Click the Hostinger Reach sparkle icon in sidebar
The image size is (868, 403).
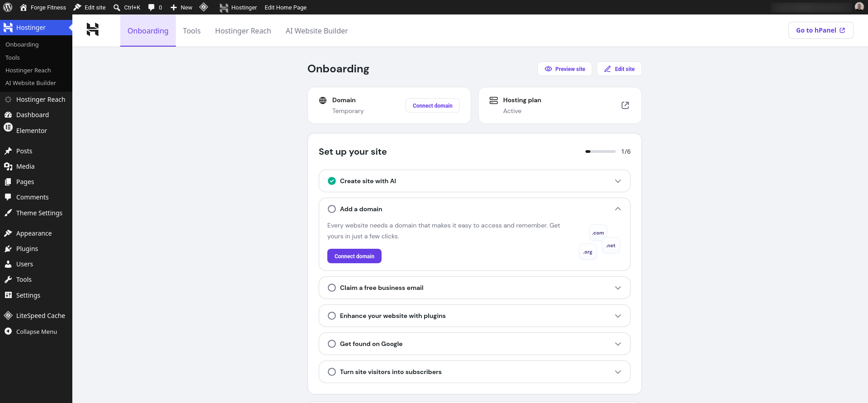pyautogui.click(x=8, y=100)
